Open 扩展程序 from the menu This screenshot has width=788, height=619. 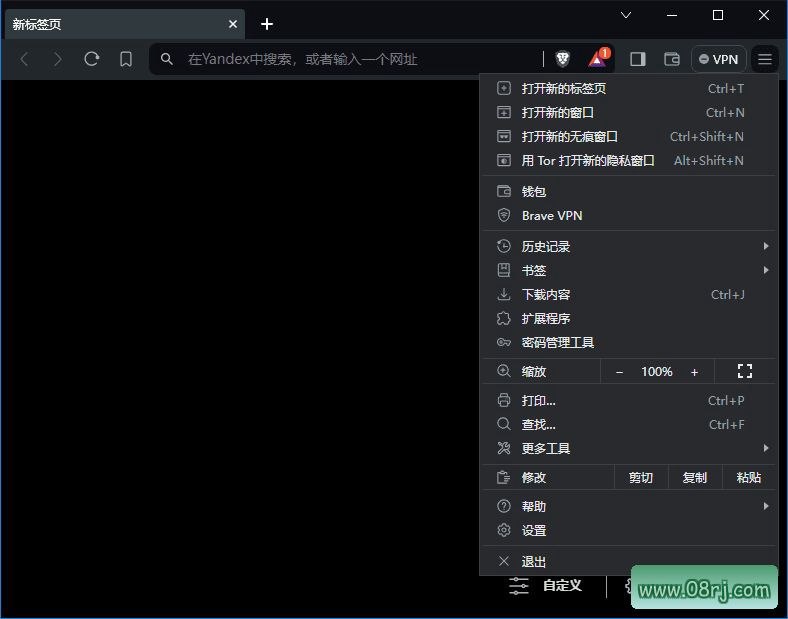(x=628, y=319)
